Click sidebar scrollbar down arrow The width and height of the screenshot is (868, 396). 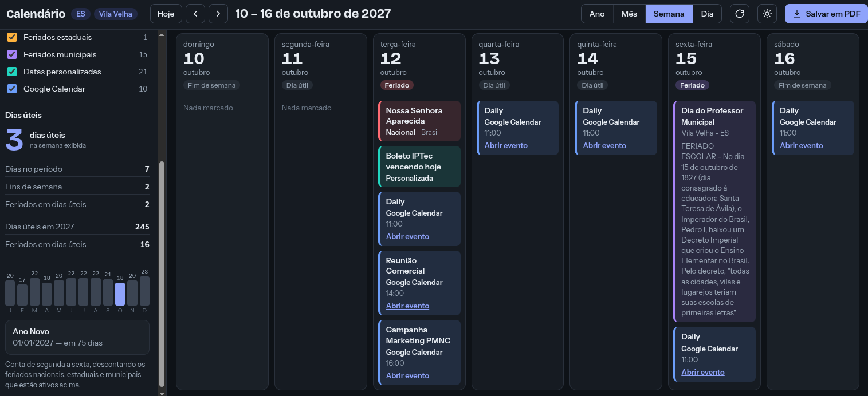(x=162, y=393)
